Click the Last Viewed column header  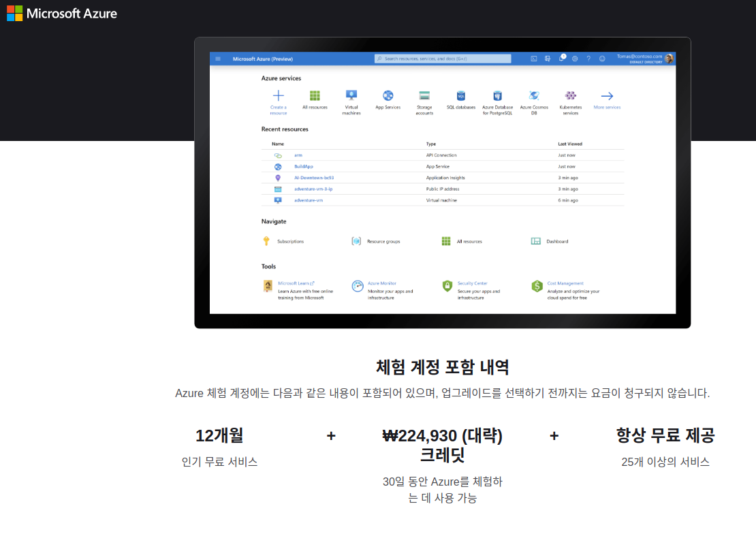pos(570,144)
